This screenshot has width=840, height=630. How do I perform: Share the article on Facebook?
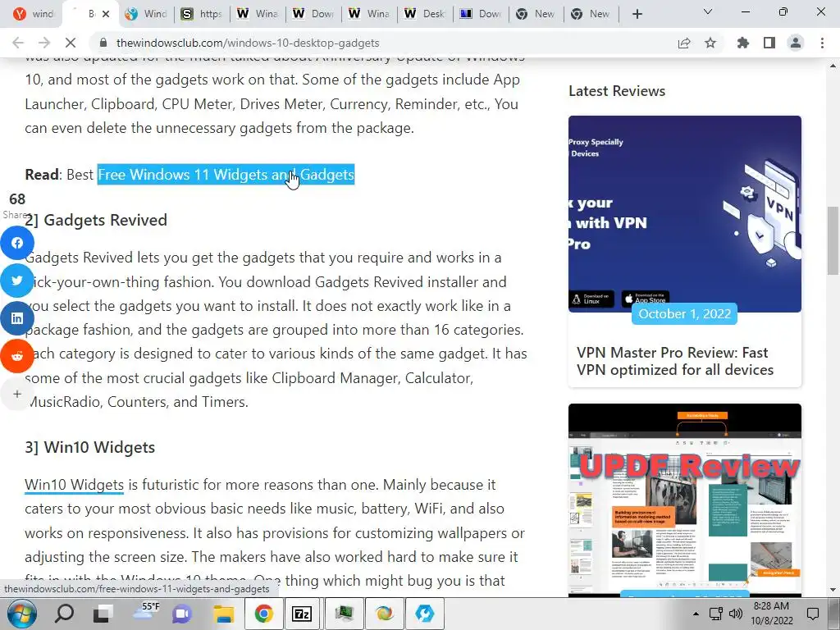17,243
